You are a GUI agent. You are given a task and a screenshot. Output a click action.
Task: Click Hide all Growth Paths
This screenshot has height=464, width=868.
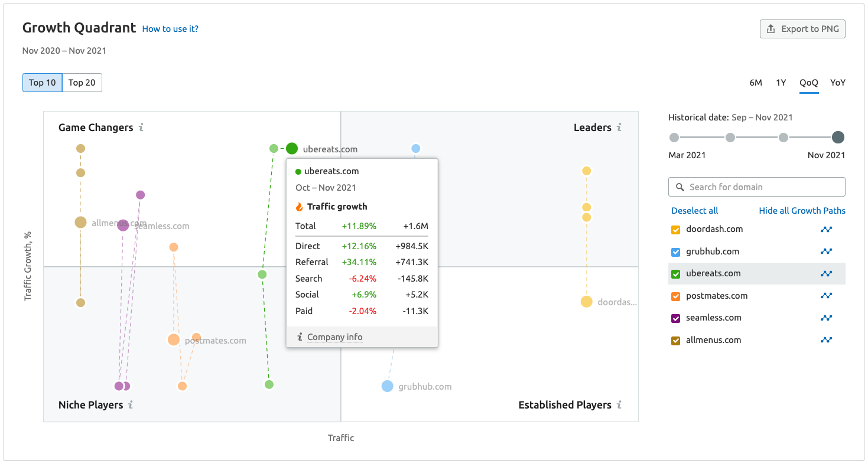pyautogui.click(x=802, y=211)
